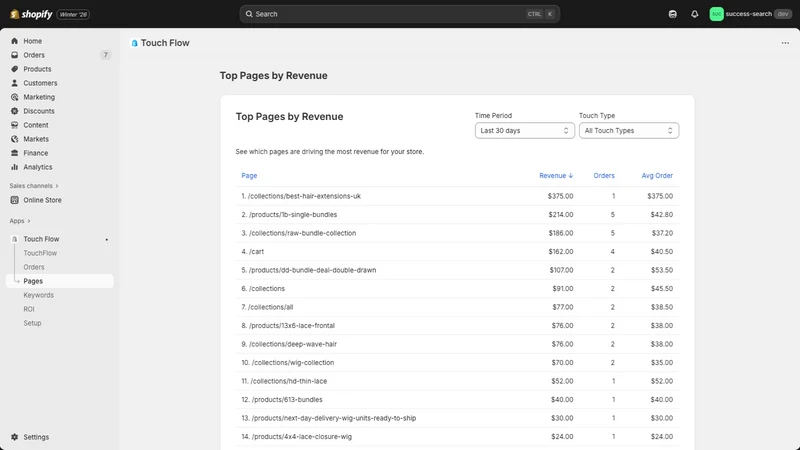Open the Winter '26 edition badge
The width and height of the screenshot is (800, 450).
pyautogui.click(x=73, y=14)
